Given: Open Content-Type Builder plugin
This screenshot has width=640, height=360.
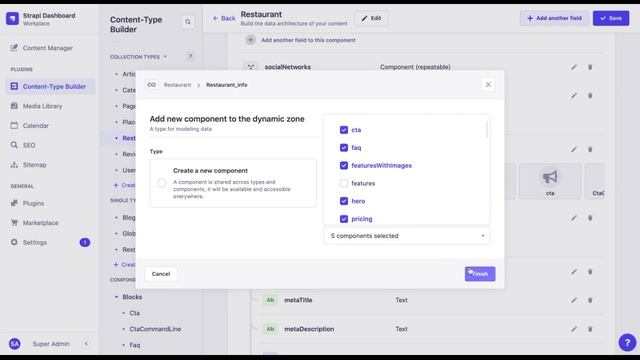Looking at the screenshot, I should coord(51,87).
